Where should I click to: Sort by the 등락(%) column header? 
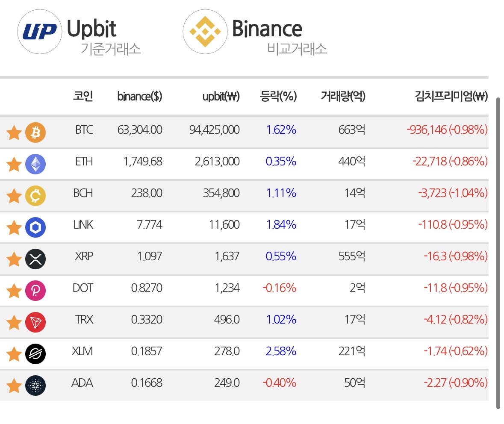click(x=278, y=96)
